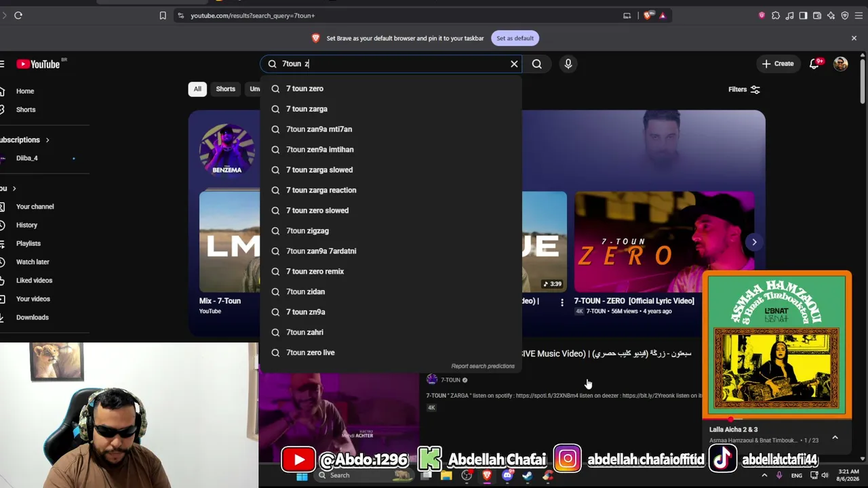Expand the You section chevron
This screenshot has height=488, width=868.
click(x=14, y=188)
